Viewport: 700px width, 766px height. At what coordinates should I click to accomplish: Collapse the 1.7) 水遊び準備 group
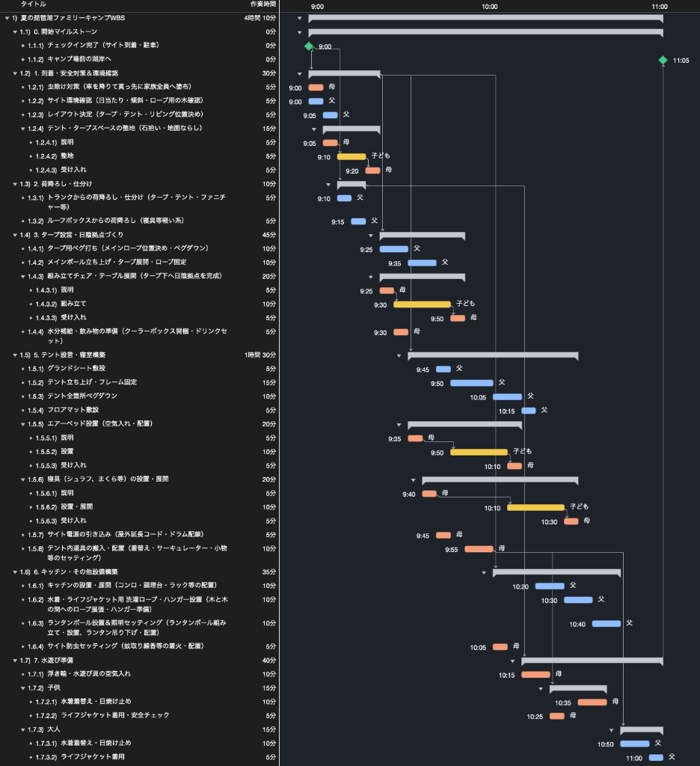(15, 661)
